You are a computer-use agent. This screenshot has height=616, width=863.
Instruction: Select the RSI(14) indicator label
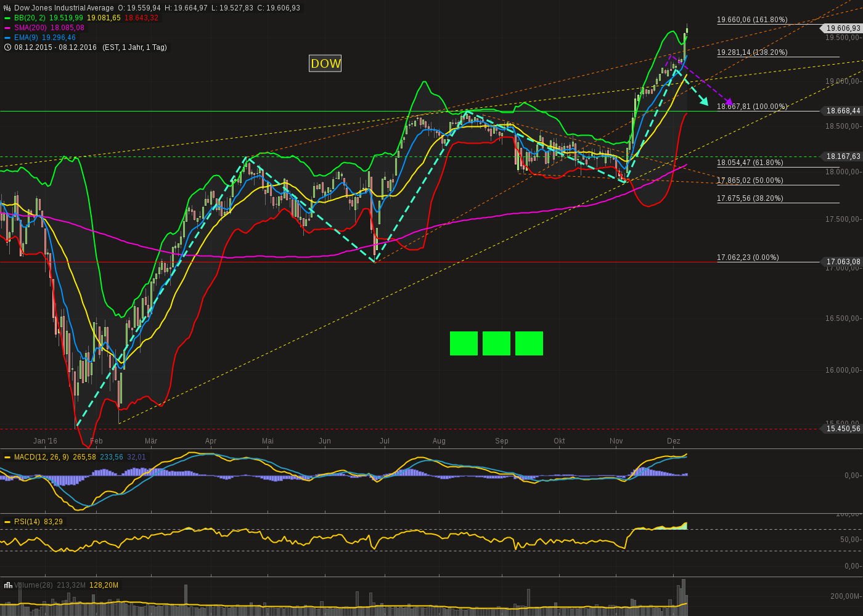point(27,522)
